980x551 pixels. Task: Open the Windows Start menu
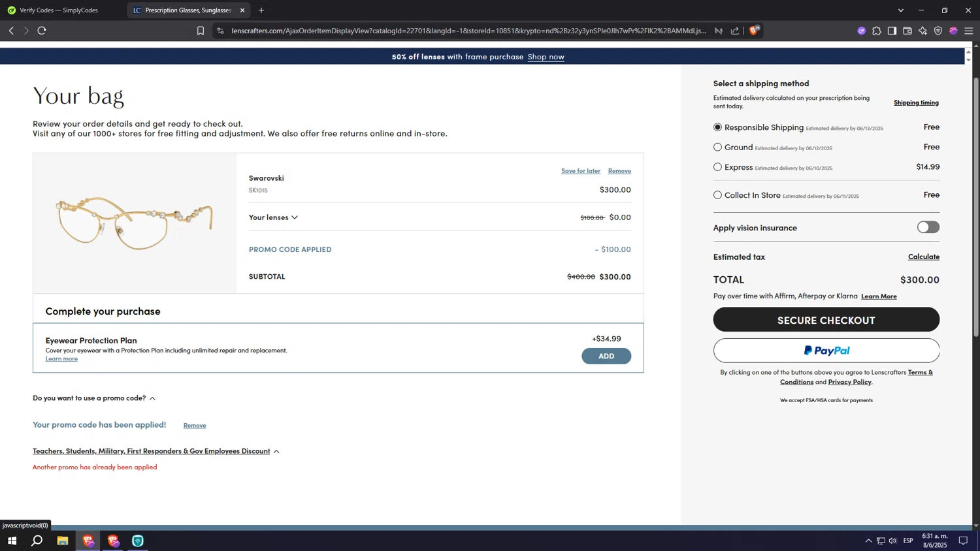(12, 541)
